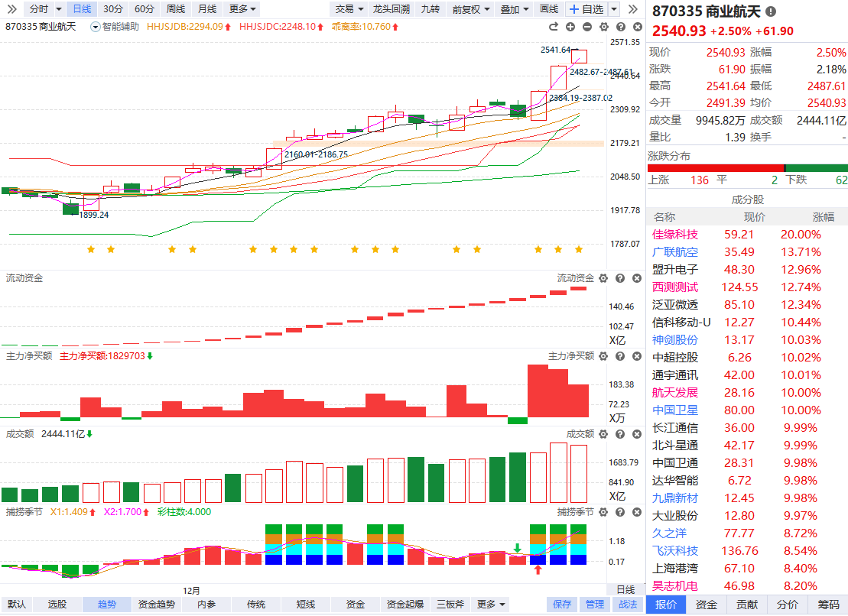The width and height of the screenshot is (848, 616).
Task: Toggle the 智能辅助 option
Action: pyautogui.click(x=115, y=26)
